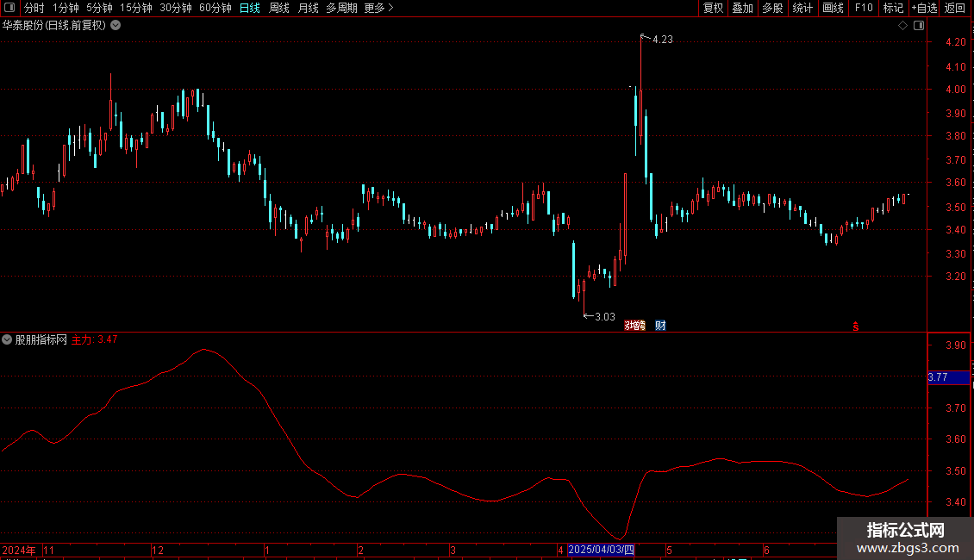Activate the 画线 drawing tools

(x=833, y=8)
